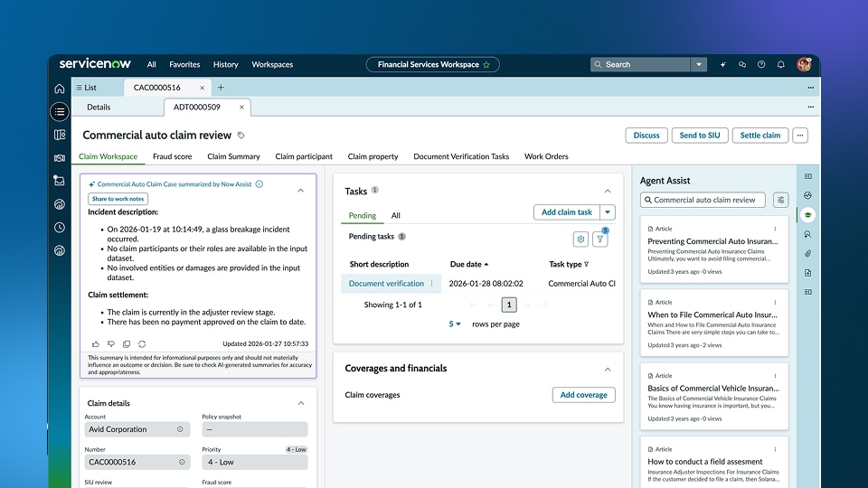Open the pending tasks filter icon
Screen dimensions: 868x488
click(599, 239)
